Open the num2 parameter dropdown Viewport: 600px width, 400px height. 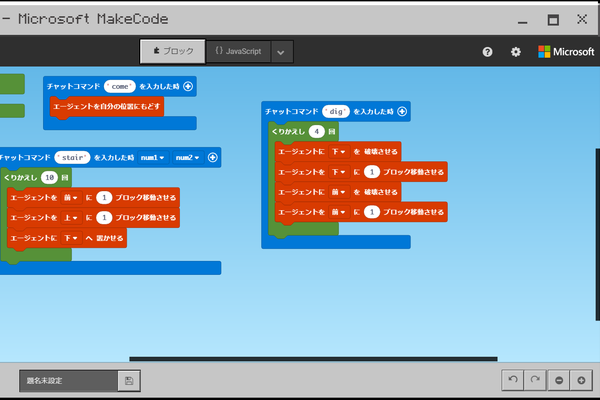pos(188,157)
